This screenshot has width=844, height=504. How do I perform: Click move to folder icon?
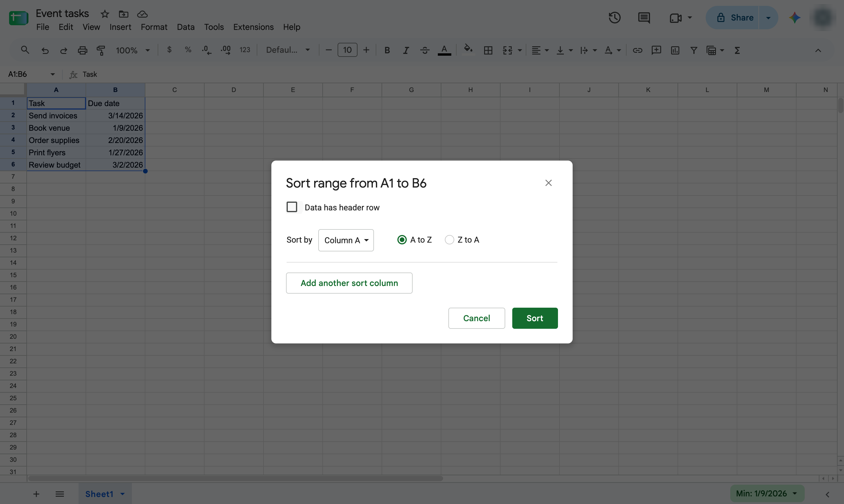tap(123, 14)
